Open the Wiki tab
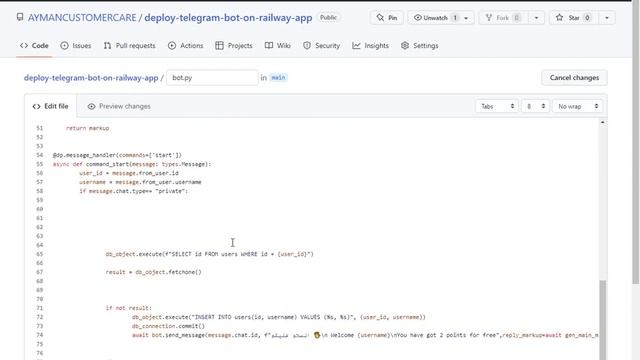 (x=278, y=46)
